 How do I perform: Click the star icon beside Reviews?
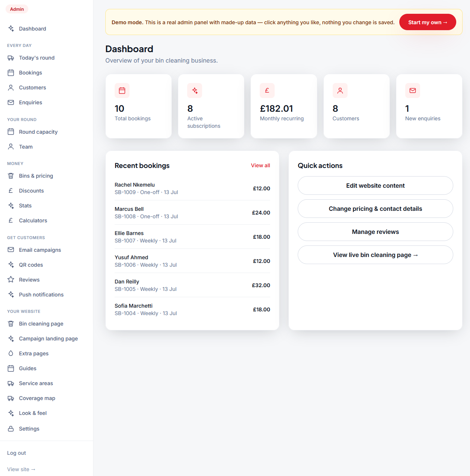(x=11, y=280)
